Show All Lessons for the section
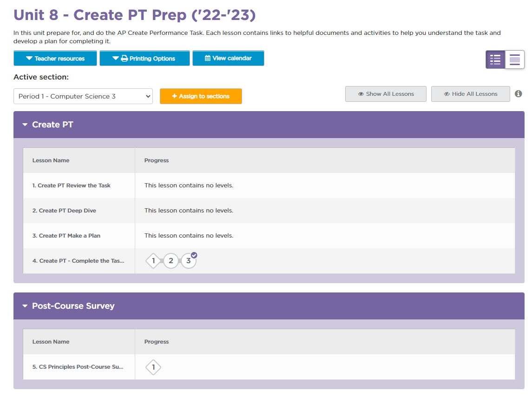 [386, 94]
